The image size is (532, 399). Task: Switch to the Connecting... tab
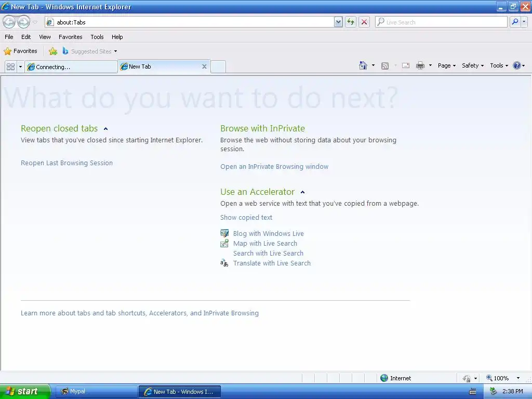tap(71, 67)
